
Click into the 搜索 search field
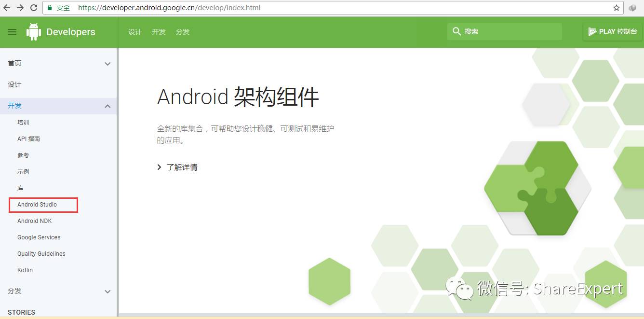pyautogui.click(x=505, y=31)
